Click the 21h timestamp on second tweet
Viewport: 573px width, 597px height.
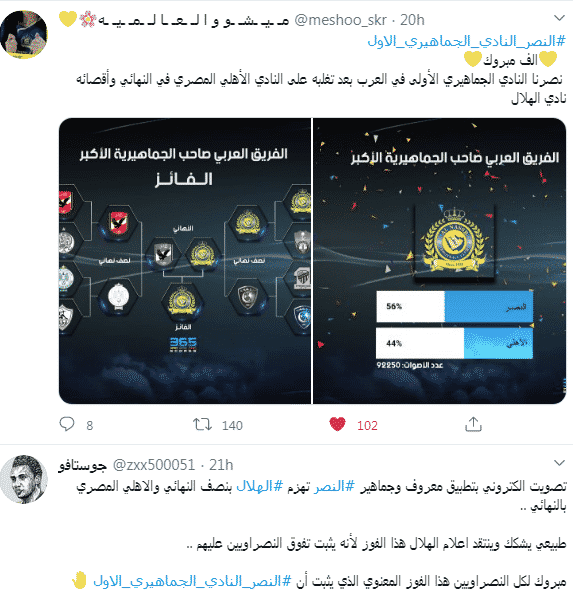[x=221, y=465]
